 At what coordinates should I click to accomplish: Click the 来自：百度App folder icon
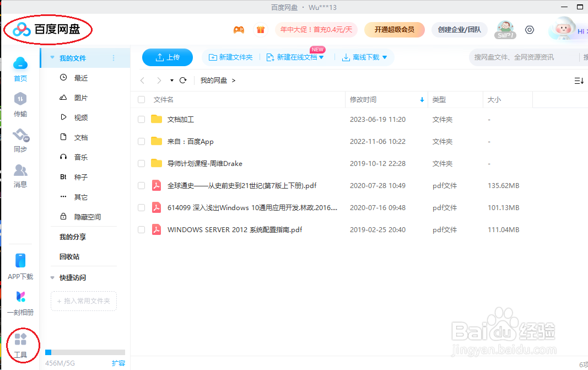[157, 141]
